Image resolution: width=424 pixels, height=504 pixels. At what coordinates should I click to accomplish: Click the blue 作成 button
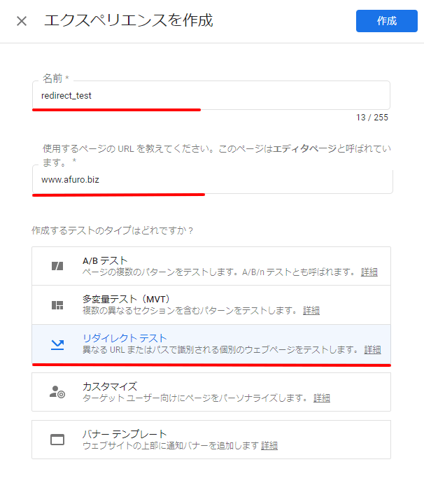(x=387, y=21)
